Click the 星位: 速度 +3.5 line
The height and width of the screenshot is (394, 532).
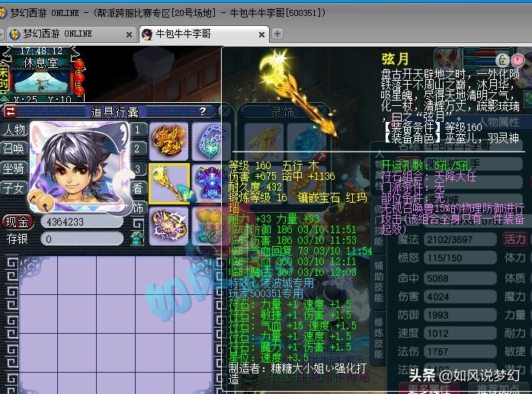(x=268, y=357)
